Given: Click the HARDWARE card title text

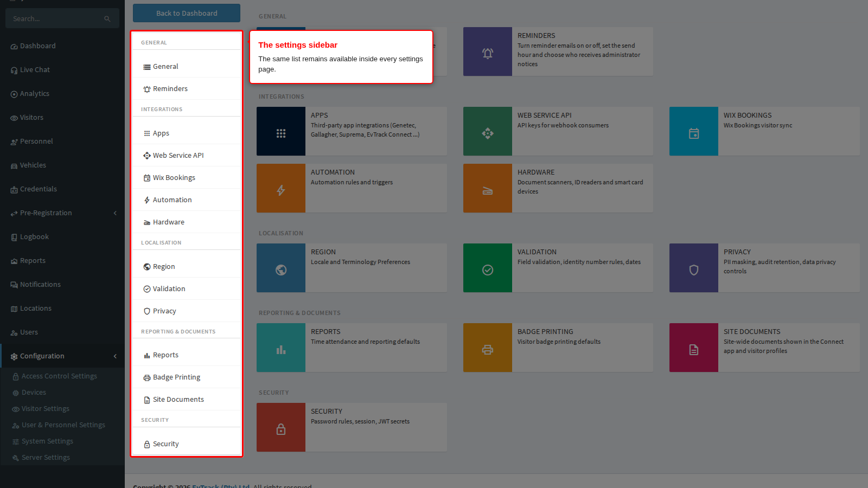Looking at the screenshot, I should coord(536,172).
